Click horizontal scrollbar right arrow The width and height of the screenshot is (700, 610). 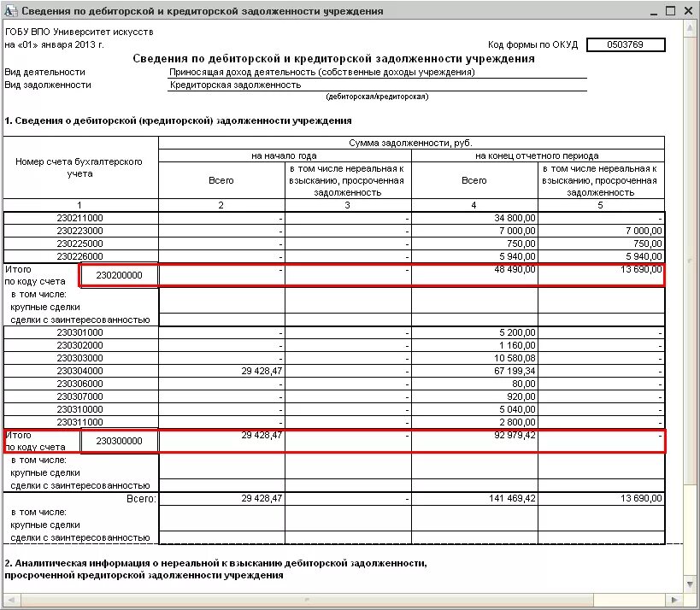pos(674,601)
